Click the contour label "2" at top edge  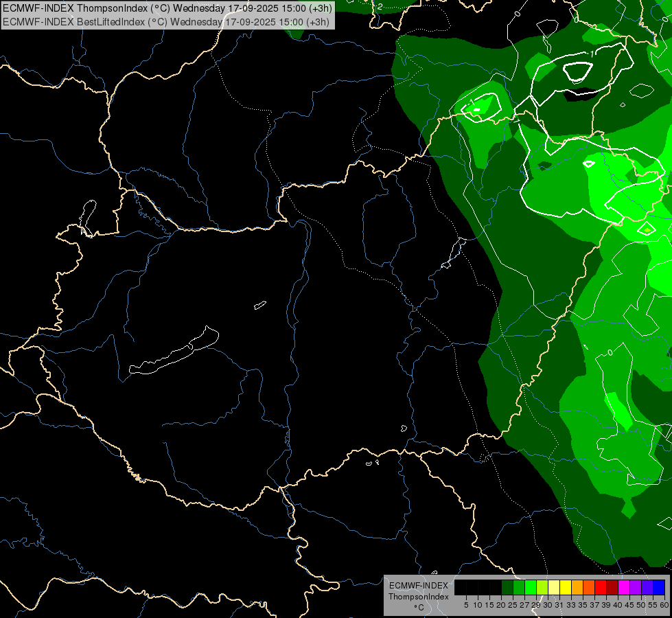(x=380, y=5)
